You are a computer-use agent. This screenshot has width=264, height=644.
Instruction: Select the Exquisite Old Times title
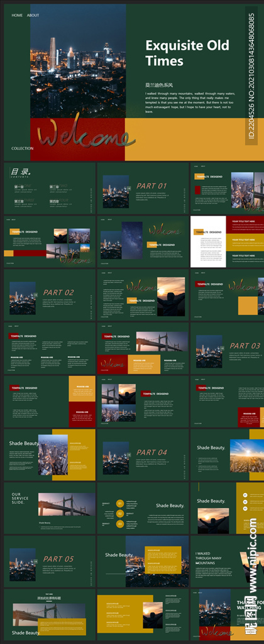pyautogui.click(x=187, y=53)
